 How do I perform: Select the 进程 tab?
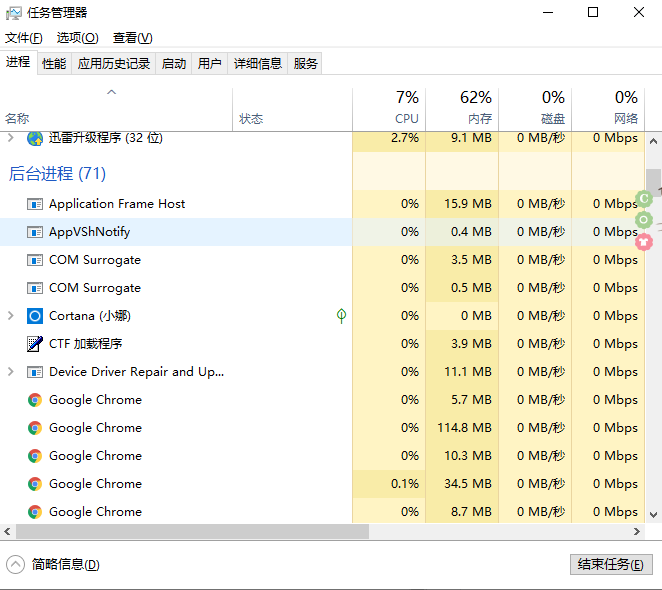tap(18, 63)
